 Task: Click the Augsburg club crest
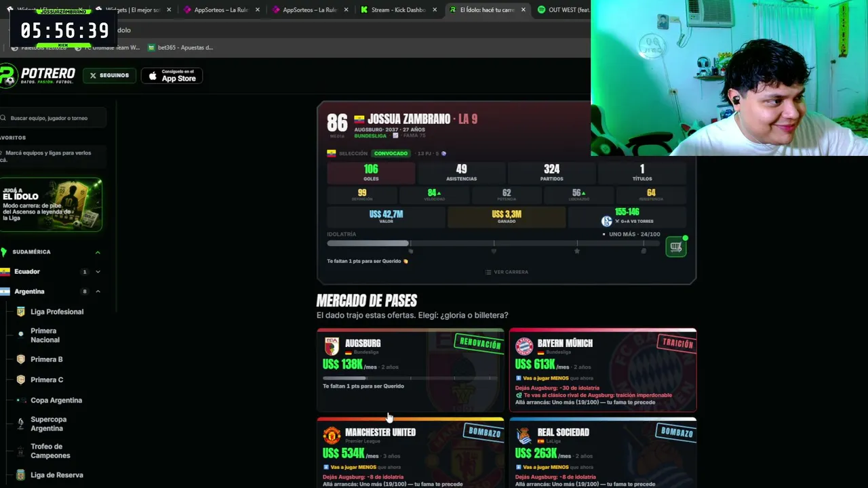332,346
